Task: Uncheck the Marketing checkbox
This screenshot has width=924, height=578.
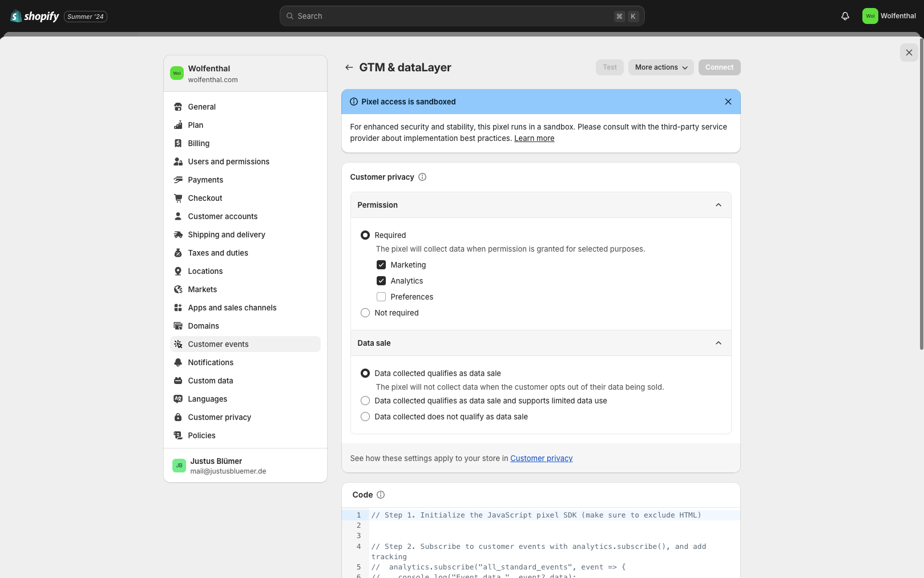Action: point(381,265)
